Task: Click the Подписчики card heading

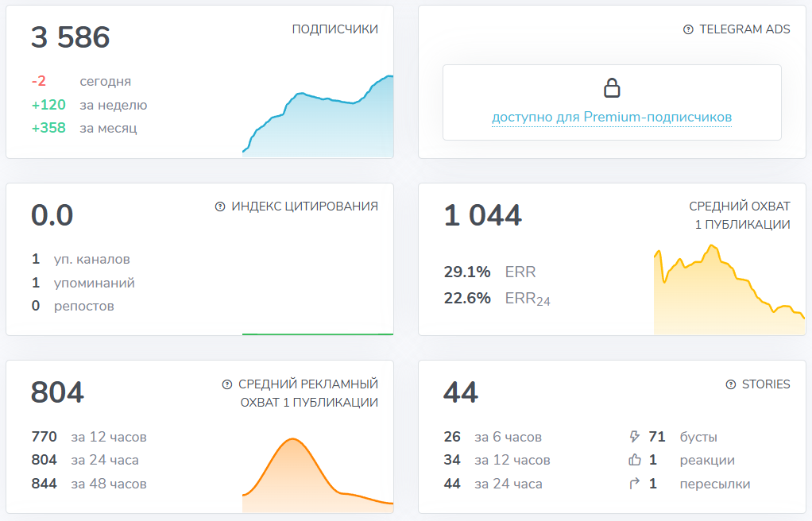Action: [x=334, y=29]
